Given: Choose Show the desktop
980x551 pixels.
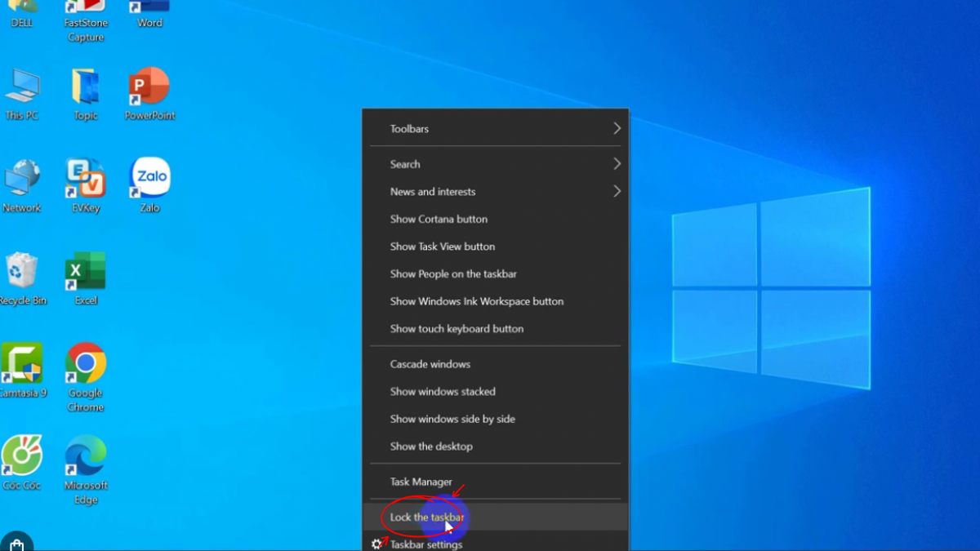Looking at the screenshot, I should tap(496, 447).
